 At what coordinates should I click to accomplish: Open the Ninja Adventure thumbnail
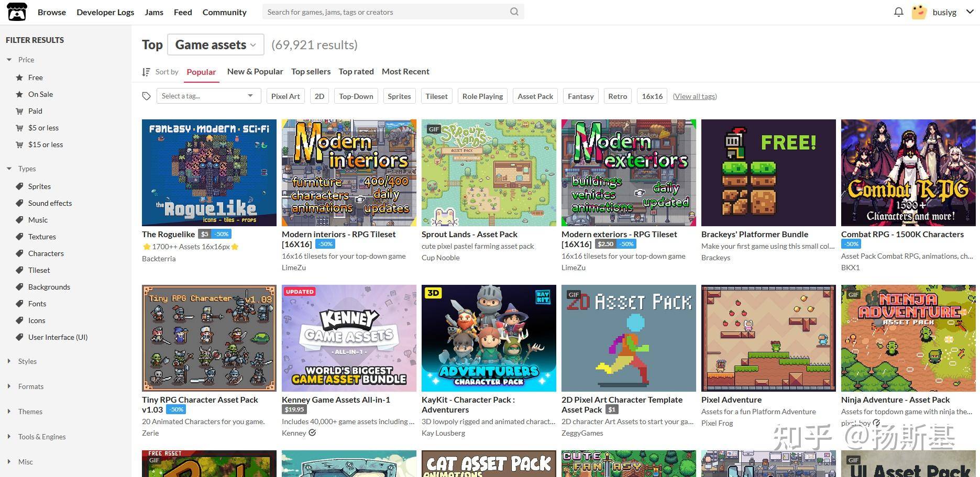(908, 338)
